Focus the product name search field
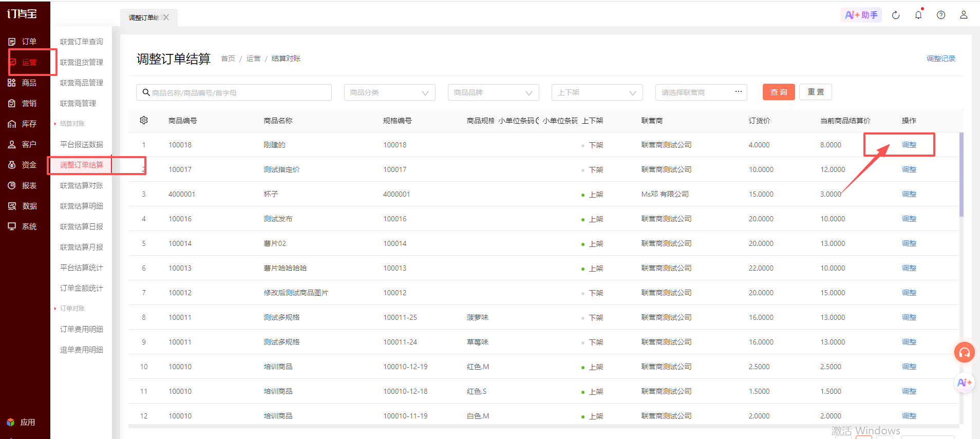Viewport: 980px width, 439px height. [234, 92]
